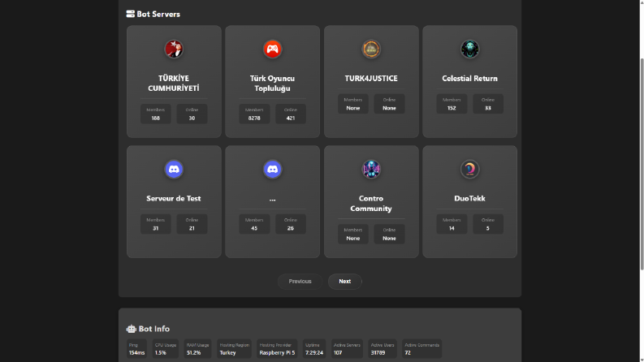The image size is (644, 362).
Task: Click the Active Servers 107 stat
Action: click(347, 349)
